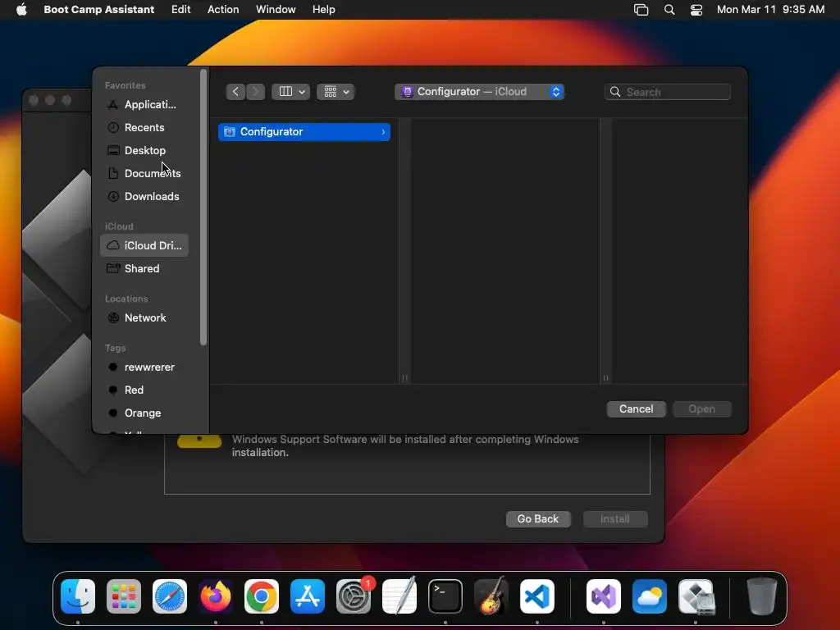Select the rewwrerer tag
The width and height of the screenshot is (840, 630).
[x=144, y=367]
